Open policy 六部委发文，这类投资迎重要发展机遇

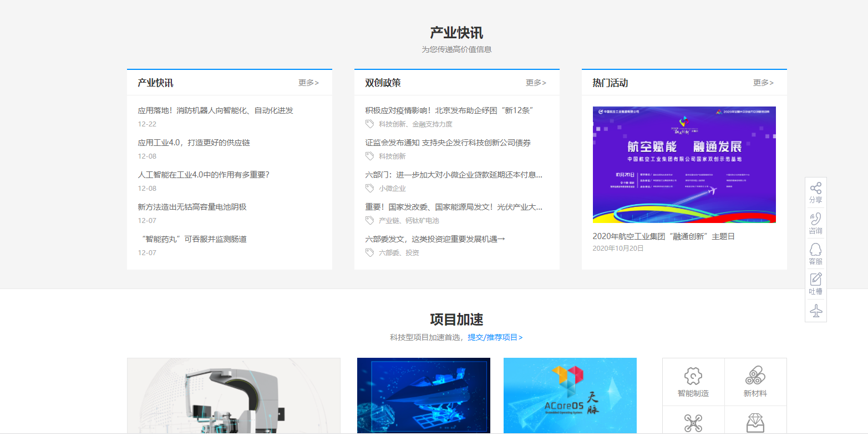tap(435, 239)
